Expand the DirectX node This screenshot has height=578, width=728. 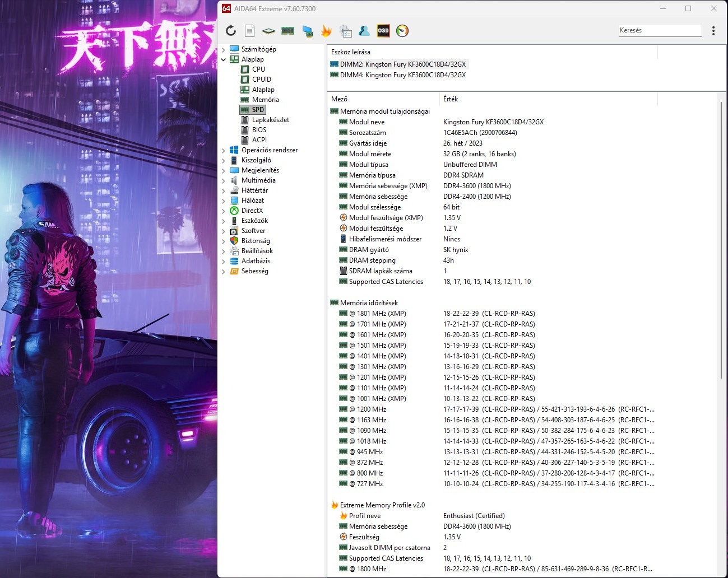pyautogui.click(x=224, y=211)
